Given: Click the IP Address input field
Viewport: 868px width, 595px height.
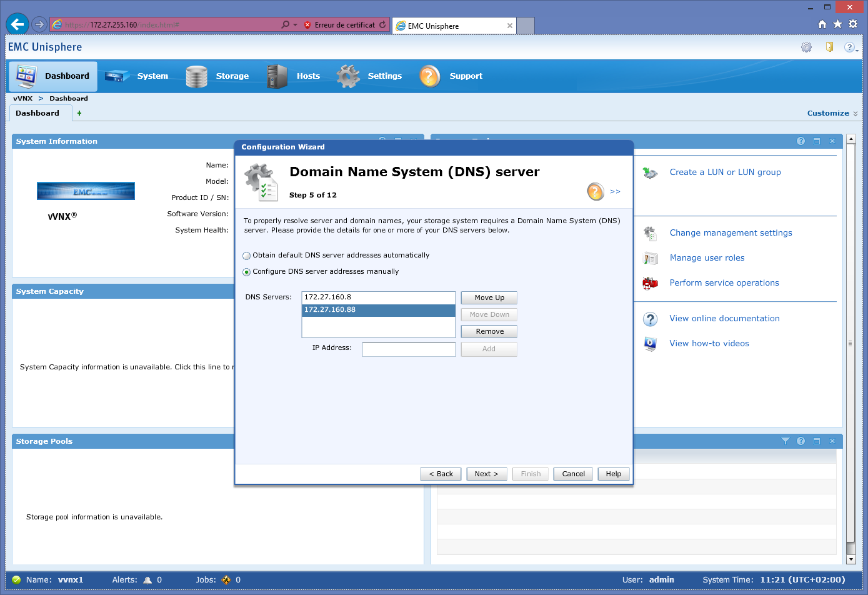Looking at the screenshot, I should coord(409,349).
